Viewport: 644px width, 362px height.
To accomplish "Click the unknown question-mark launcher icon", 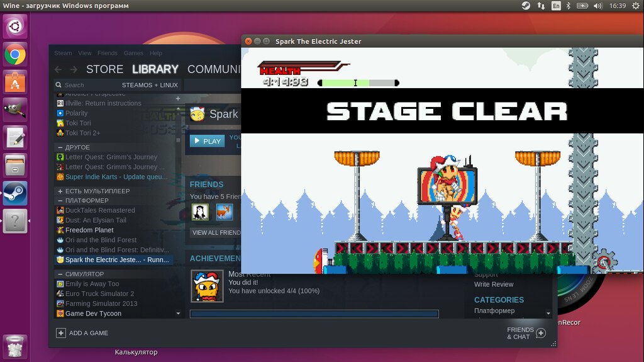I will (x=15, y=221).
